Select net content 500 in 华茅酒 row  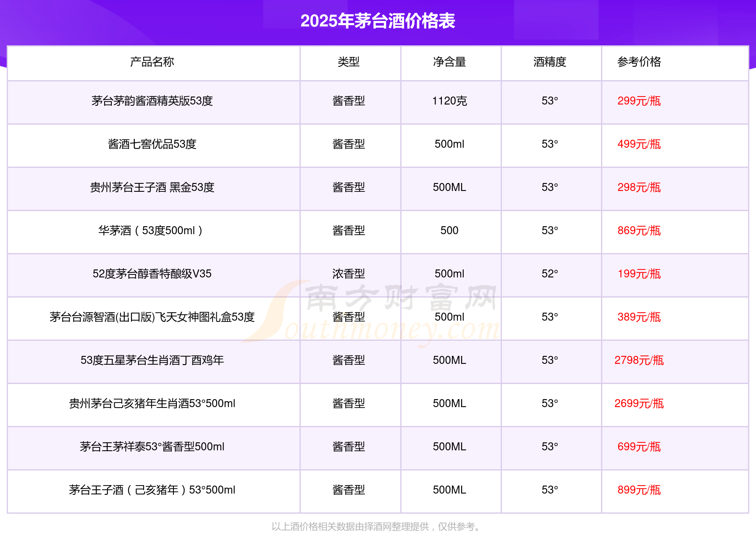[449, 231]
